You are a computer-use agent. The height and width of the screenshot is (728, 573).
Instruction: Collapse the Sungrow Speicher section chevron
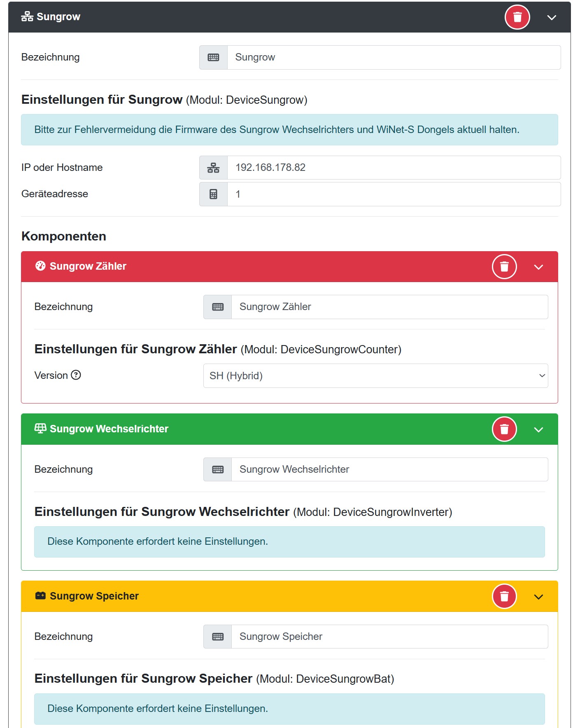click(538, 597)
